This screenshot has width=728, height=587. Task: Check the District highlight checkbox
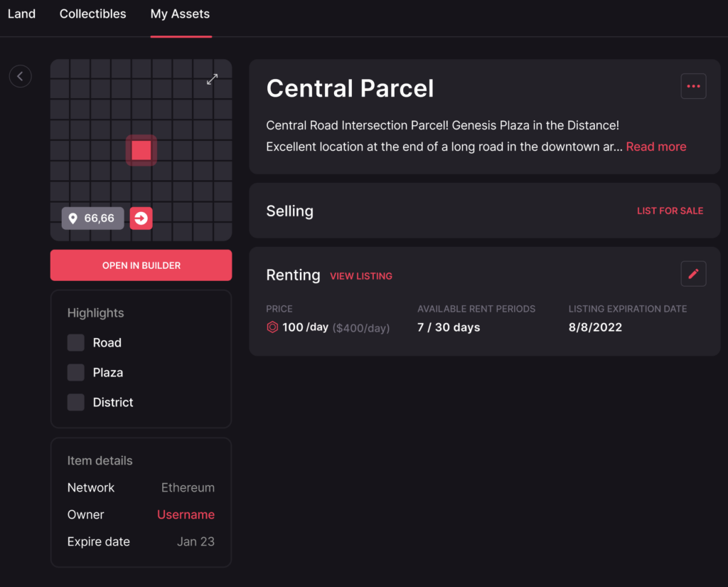pyautogui.click(x=76, y=403)
